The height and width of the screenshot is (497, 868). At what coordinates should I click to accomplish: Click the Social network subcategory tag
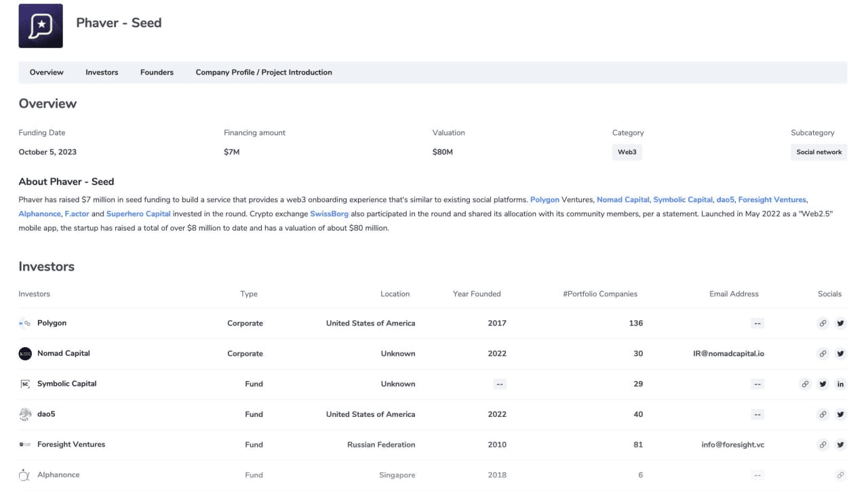click(x=818, y=153)
